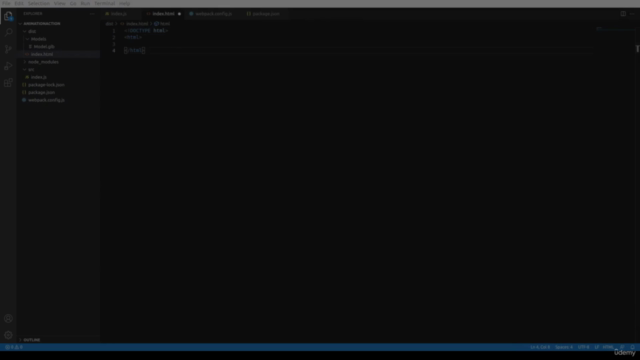Click the dist breadcrumb segment
640x360 pixels.
pyautogui.click(x=109, y=24)
